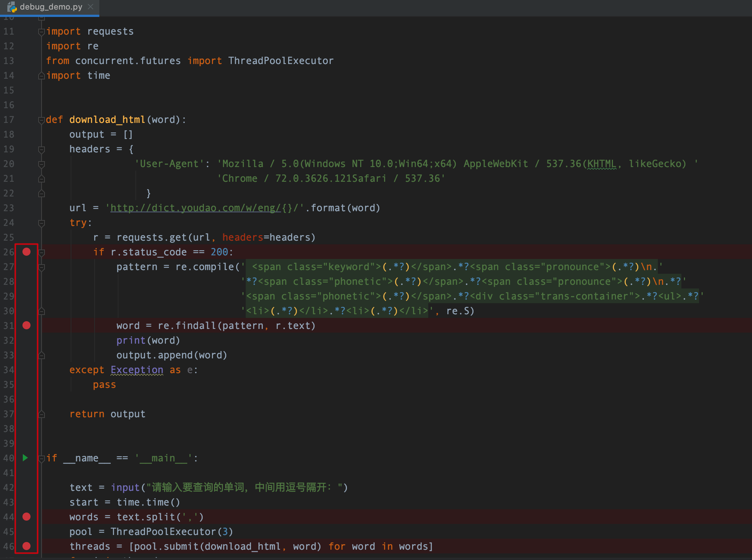This screenshot has height=560, width=752.
Task: Toggle the breakpoint on line 44
Action: pyautogui.click(x=26, y=517)
